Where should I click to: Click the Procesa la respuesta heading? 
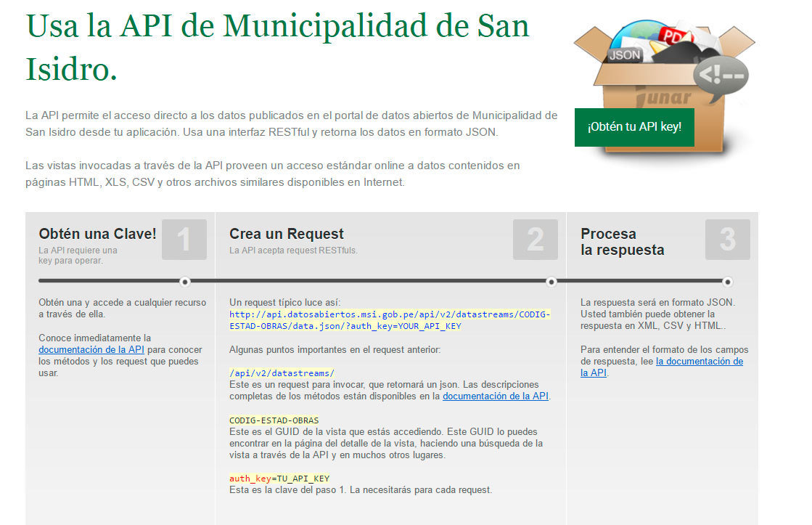(622, 242)
